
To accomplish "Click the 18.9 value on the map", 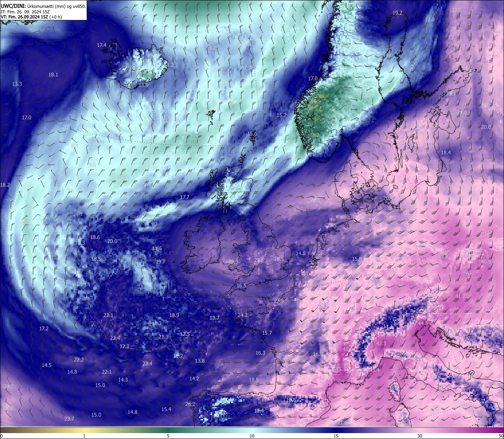I will (174, 315).
